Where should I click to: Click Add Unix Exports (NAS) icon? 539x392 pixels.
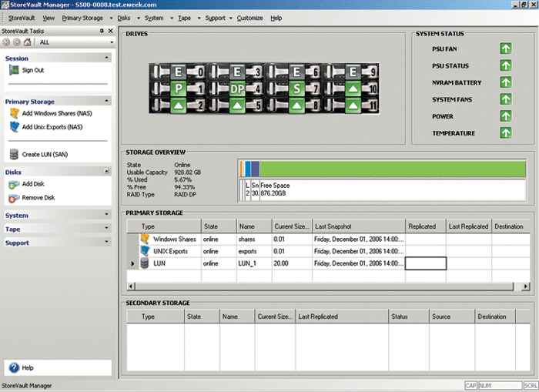(14, 127)
